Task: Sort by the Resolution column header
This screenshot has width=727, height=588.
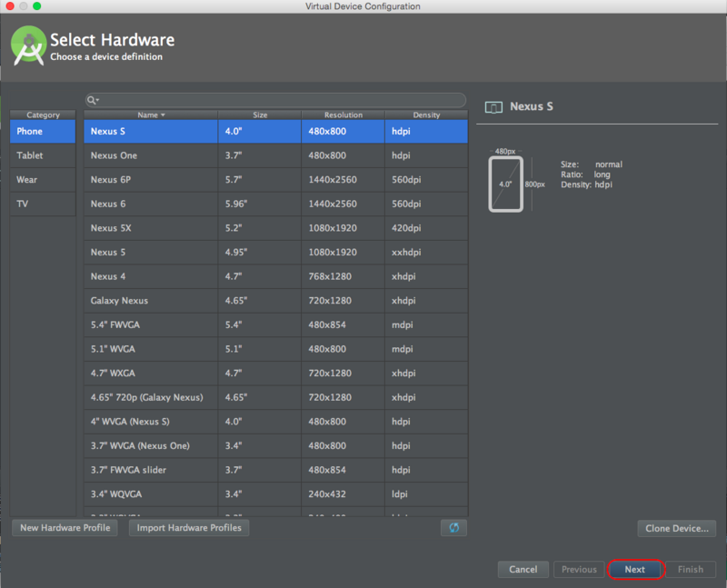Action: tap(344, 115)
